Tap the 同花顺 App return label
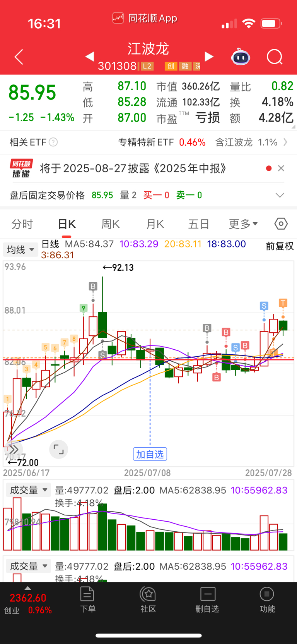 [x=145, y=18]
